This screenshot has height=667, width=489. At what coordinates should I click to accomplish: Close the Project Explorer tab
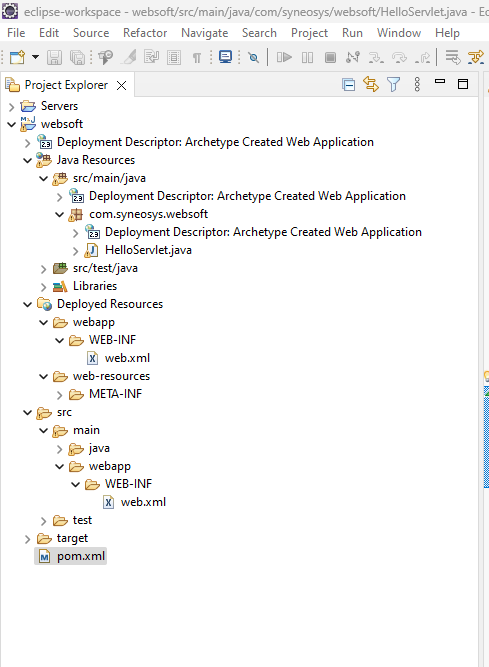122,86
